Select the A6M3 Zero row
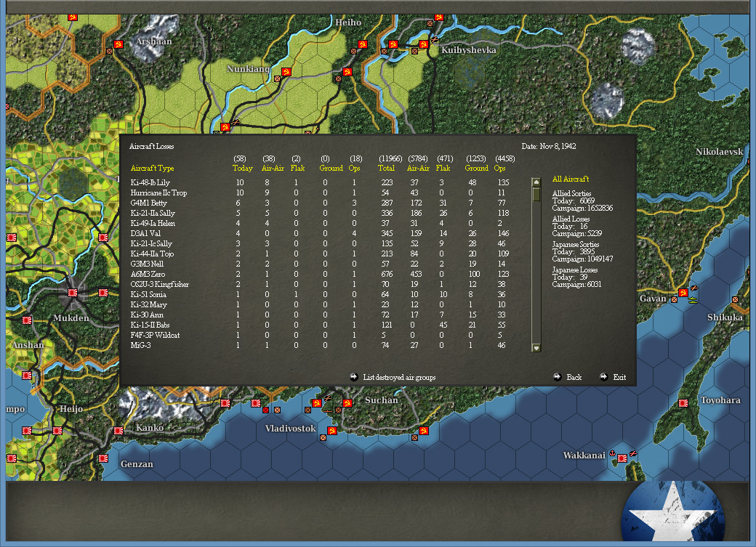Image resolution: width=756 pixels, height=547 pixels. [148, 273]
